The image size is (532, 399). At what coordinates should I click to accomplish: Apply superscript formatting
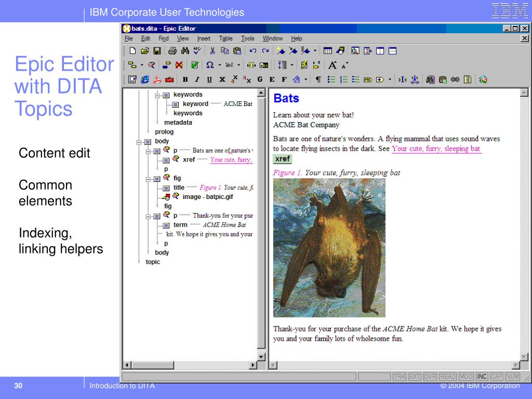pos(234,79)
